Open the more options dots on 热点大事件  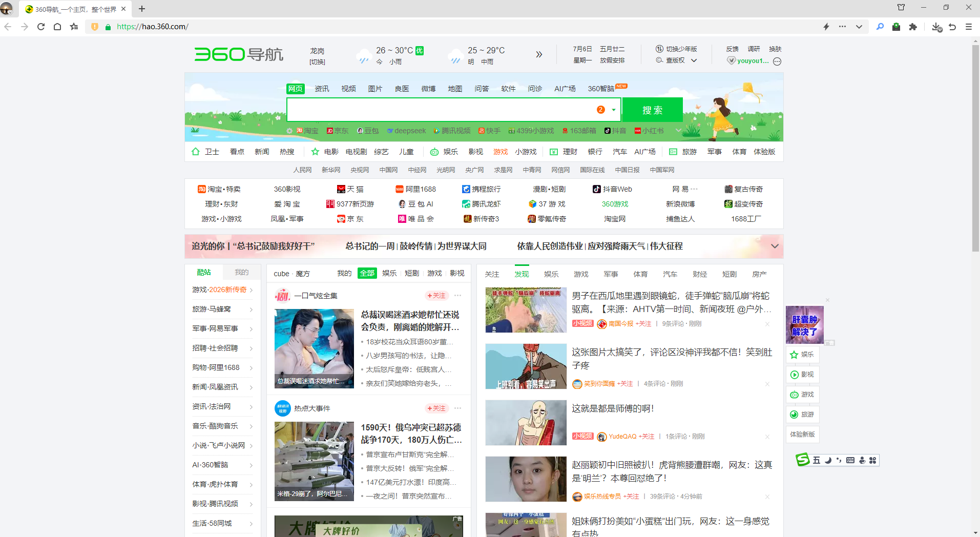(457, 408)
